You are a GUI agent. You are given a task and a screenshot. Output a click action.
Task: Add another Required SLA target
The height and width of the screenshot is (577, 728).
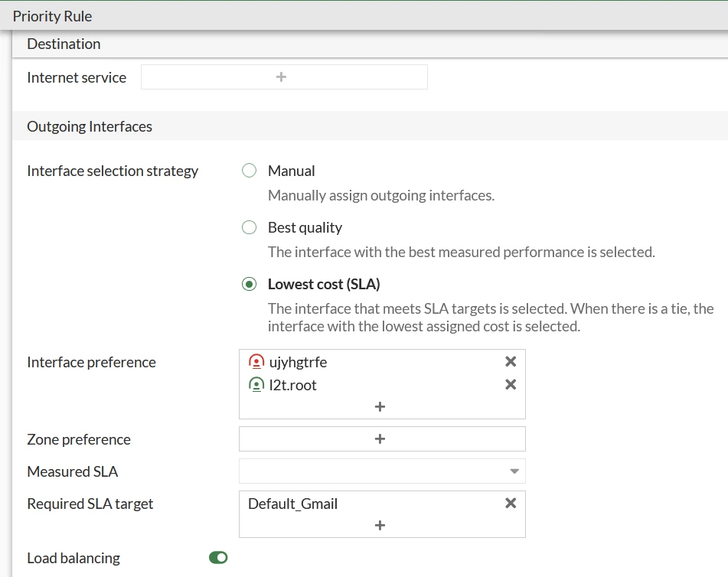(380, 525)
